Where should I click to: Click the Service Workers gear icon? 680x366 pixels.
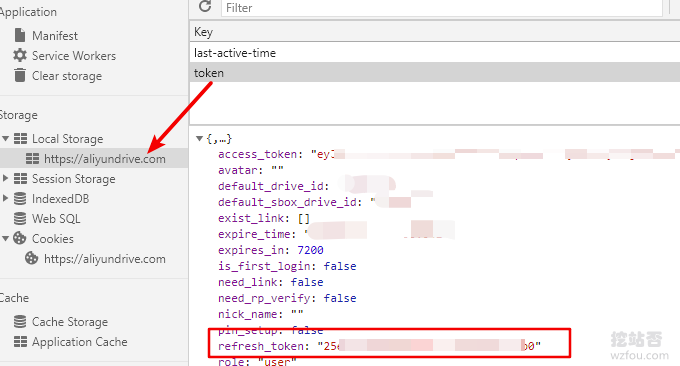[x=20, y=55]
